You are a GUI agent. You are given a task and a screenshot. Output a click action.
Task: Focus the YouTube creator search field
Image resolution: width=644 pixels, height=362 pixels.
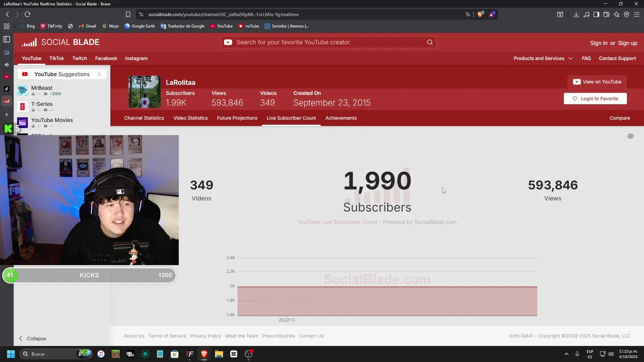point(328,42)
